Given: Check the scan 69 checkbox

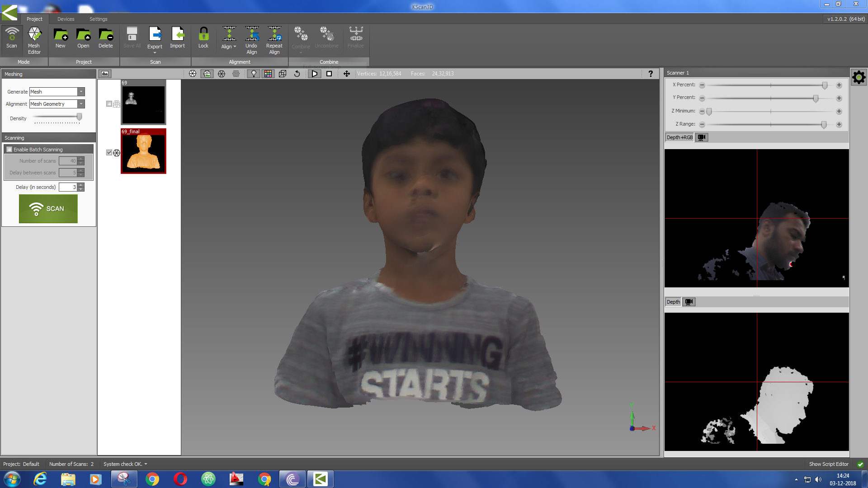Looking at the screenshot, I should point(109,104).
